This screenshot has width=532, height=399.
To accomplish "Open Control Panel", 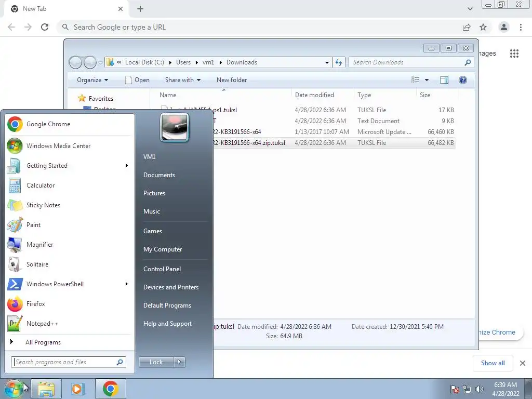I will [x=162, y=269].
